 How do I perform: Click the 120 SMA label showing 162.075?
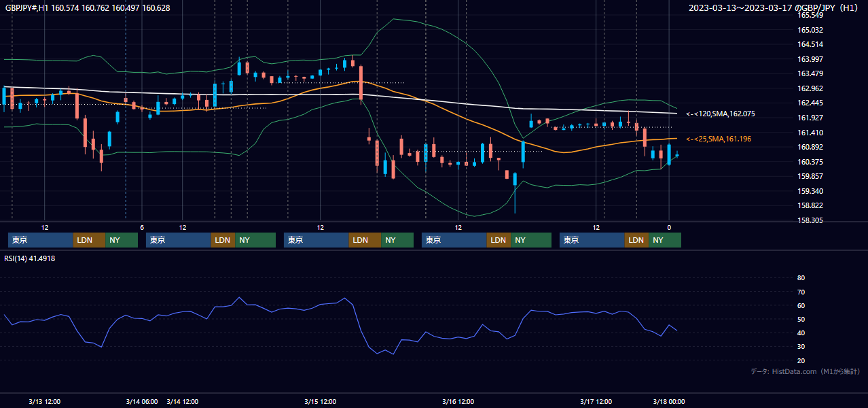coord(721,114)
